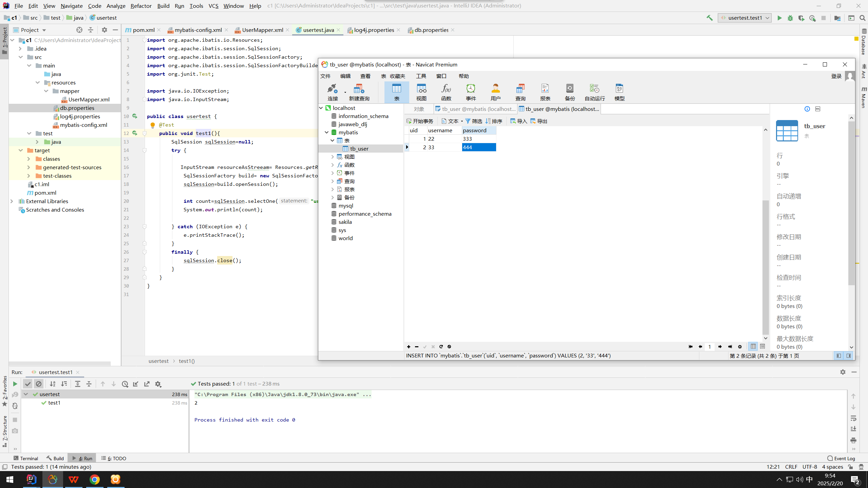Switch to grid view in Navicat

point(753,346)
